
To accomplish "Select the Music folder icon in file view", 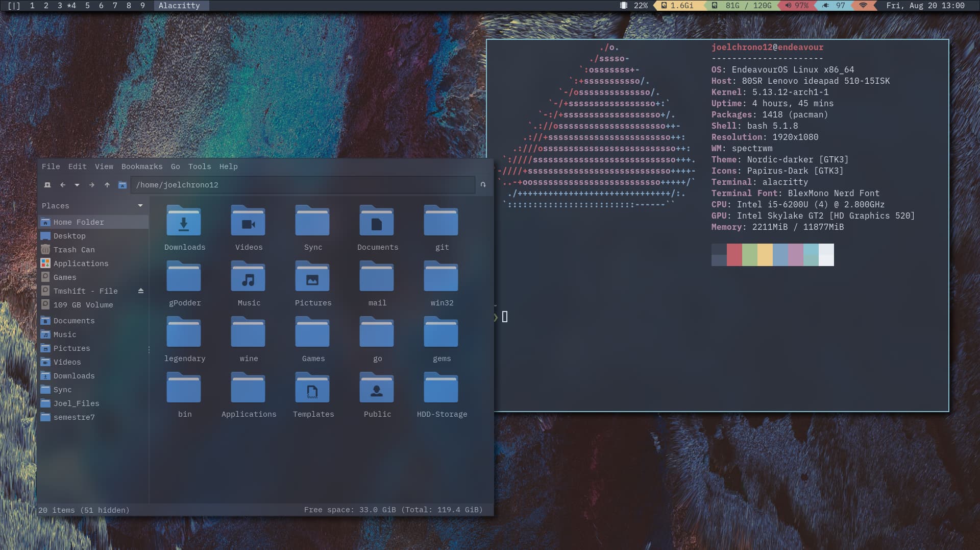I will point(248,276).
